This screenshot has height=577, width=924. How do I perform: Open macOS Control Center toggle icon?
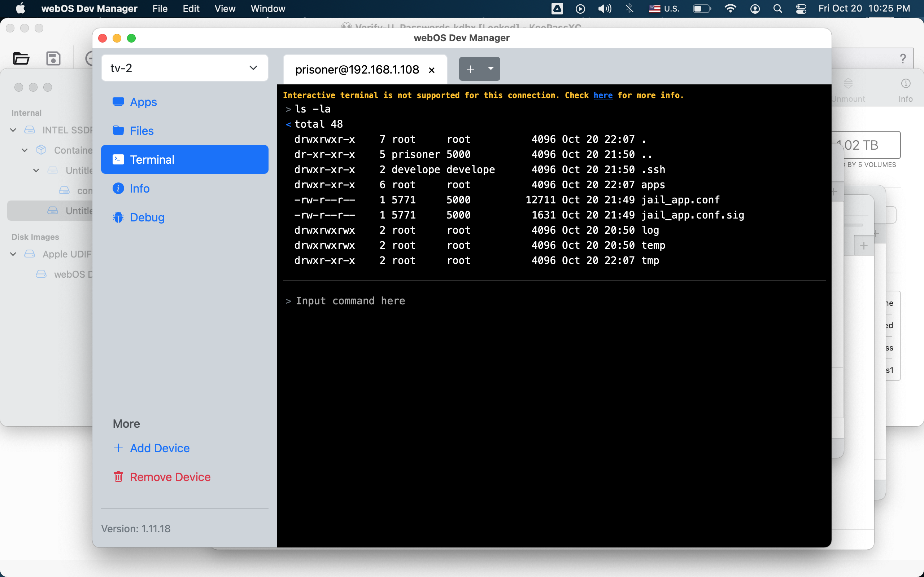801,8
